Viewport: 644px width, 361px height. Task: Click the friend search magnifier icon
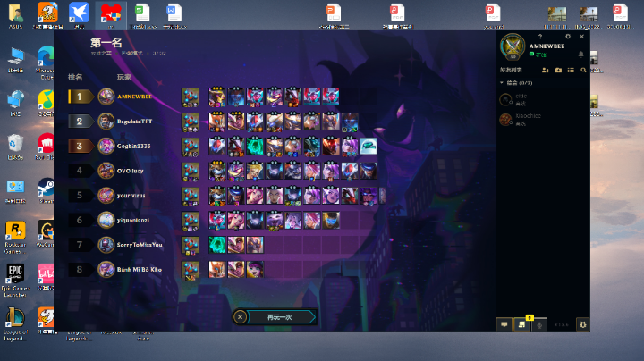[583, 71]
